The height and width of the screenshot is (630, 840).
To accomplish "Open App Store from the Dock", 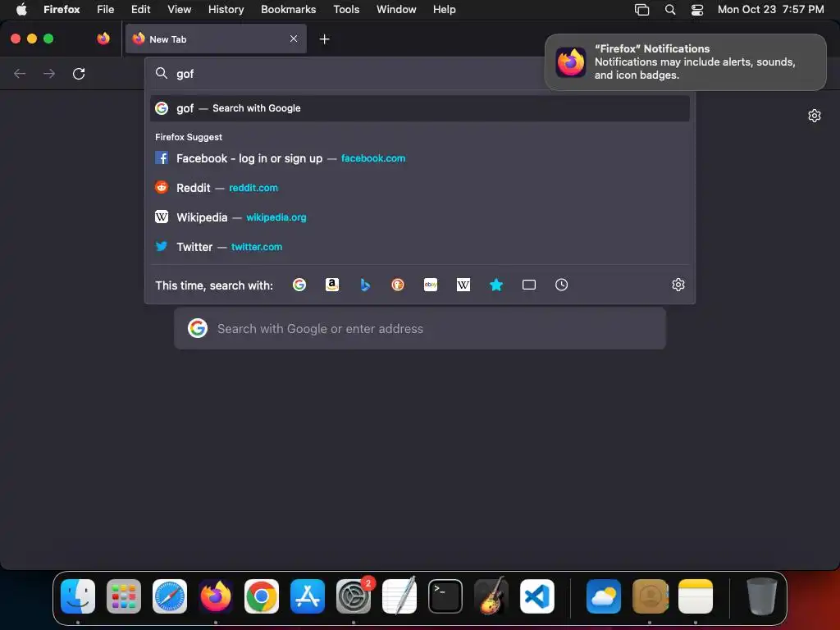I will pos(308,596).
